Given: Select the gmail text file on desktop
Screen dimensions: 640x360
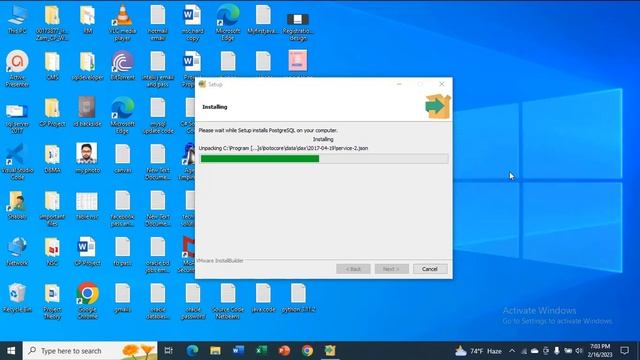Looking at the screenshot, I should pyautogui.click(x=122, y=298).
